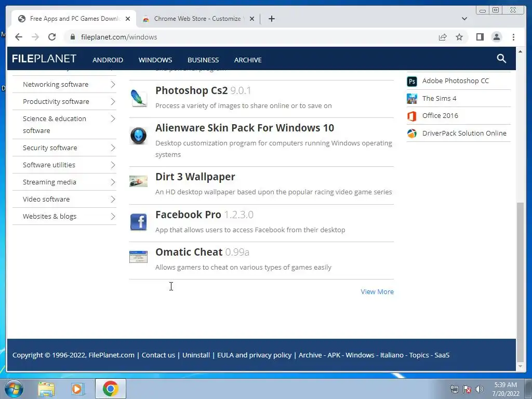
Task: Click the scrollbar up arrow
Action: click(x=520, y=51)
